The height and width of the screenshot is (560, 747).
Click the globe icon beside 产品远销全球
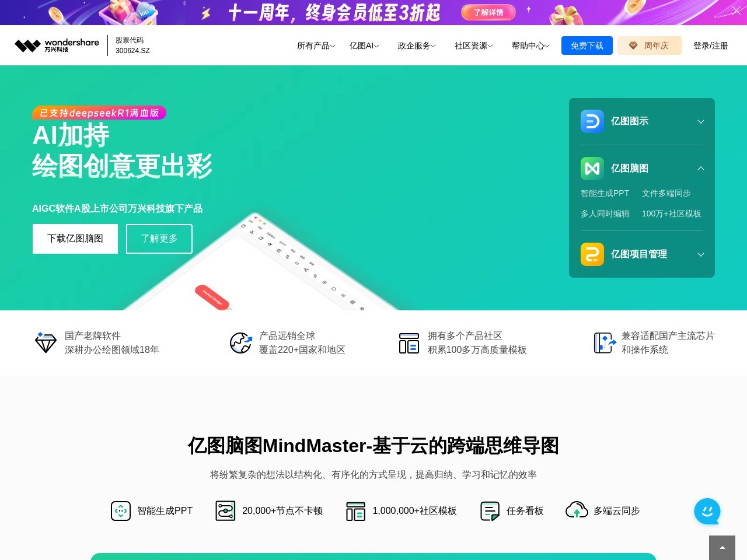(240, 342)
